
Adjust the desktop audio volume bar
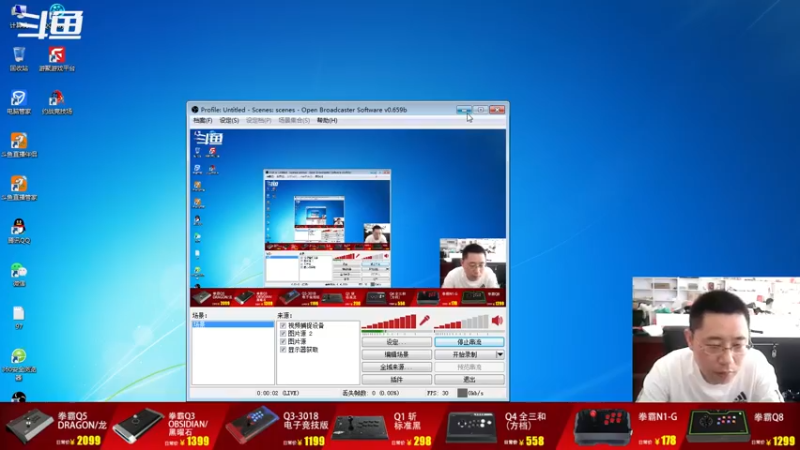tap(461, 321)
